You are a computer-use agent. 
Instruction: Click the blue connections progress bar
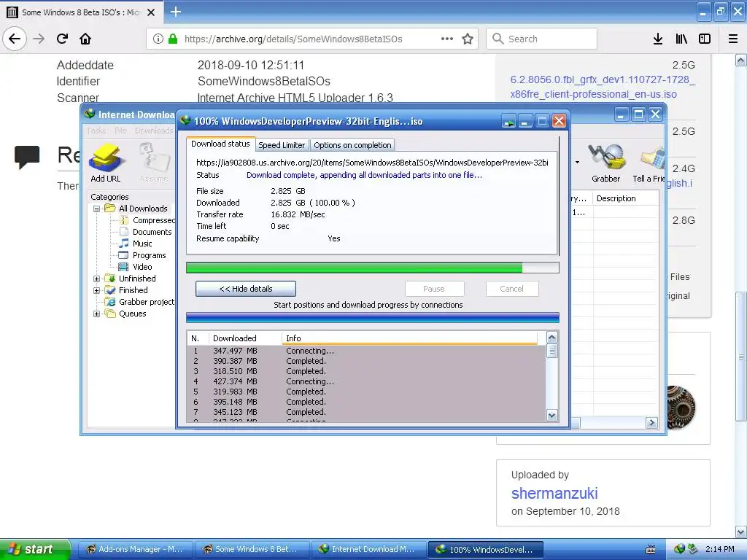point(373,318)
